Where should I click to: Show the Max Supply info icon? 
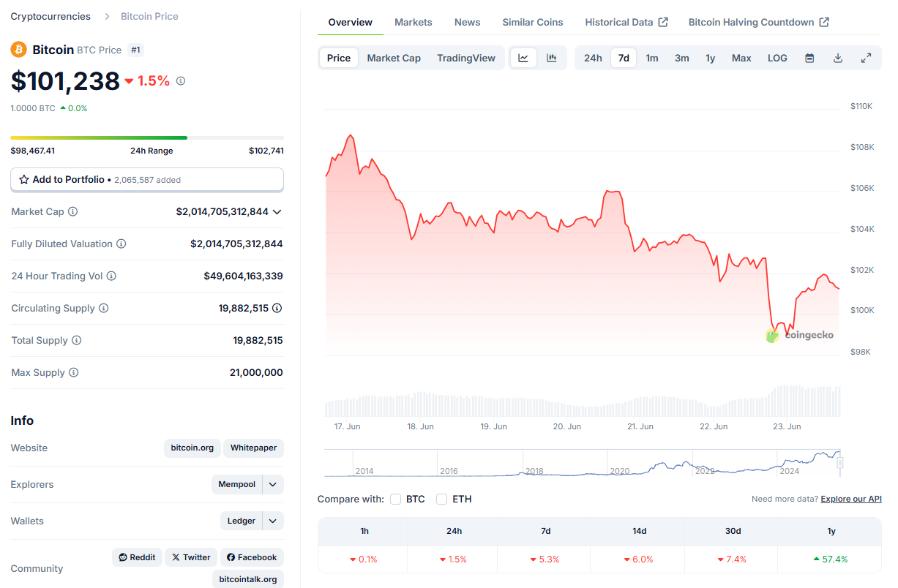point(74,372)
